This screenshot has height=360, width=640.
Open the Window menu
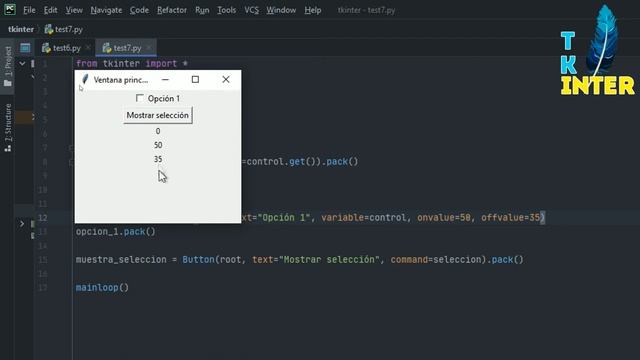click(281, 10)
